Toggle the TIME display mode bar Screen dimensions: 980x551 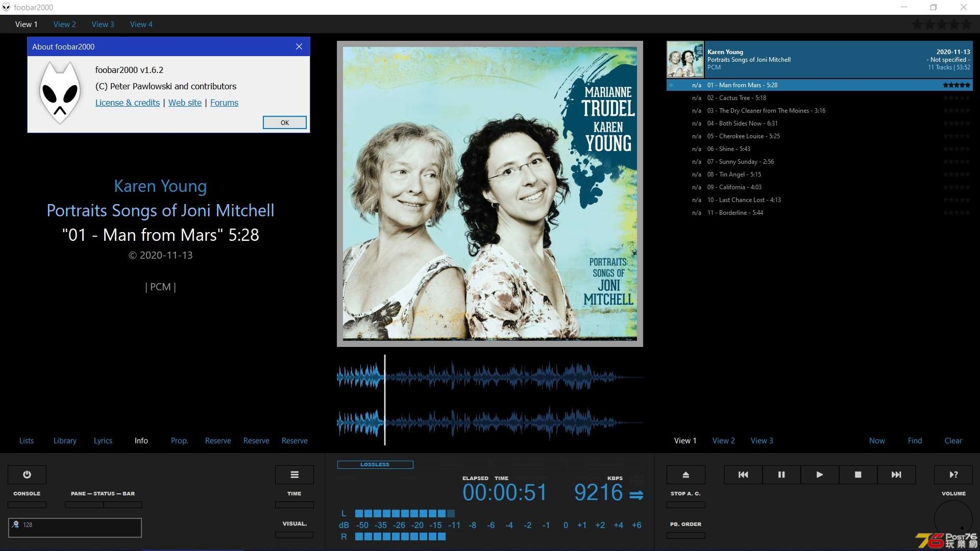(295, 505)
